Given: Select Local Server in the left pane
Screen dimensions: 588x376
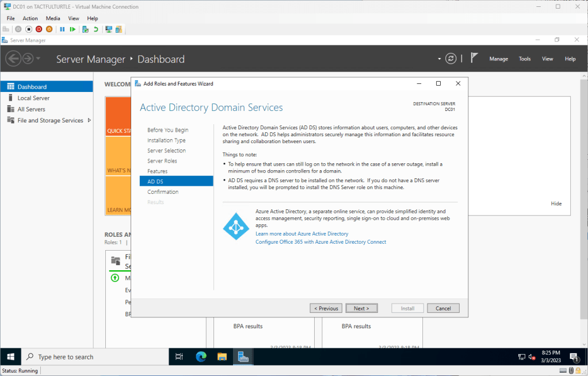Looking at the screenshot, I should pyautogui.click(x=33, y=98).
